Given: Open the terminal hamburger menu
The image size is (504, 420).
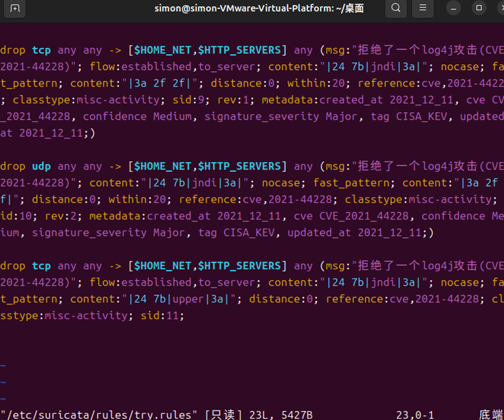Looking at the screenshot, I should pos(423,8).
